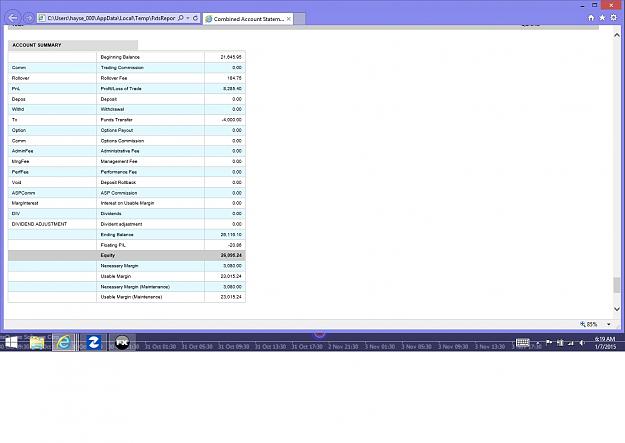Open the blue Z application on taskbar

point(94,343)
